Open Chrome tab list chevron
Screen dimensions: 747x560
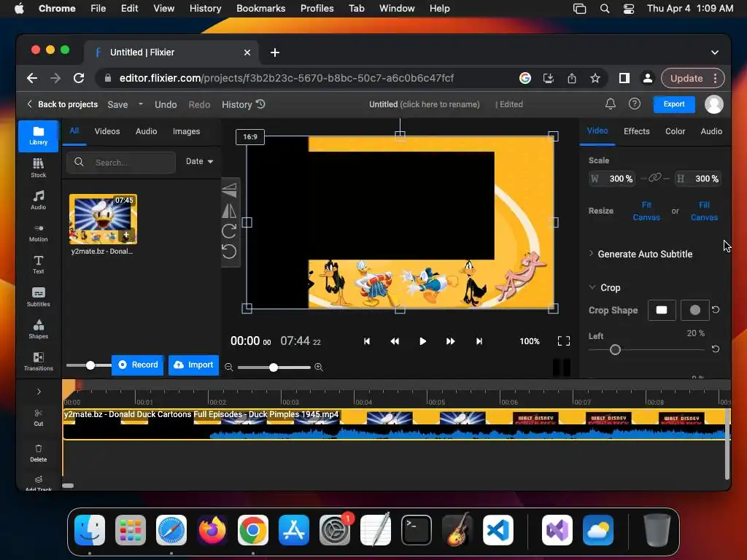pos(715,52)
